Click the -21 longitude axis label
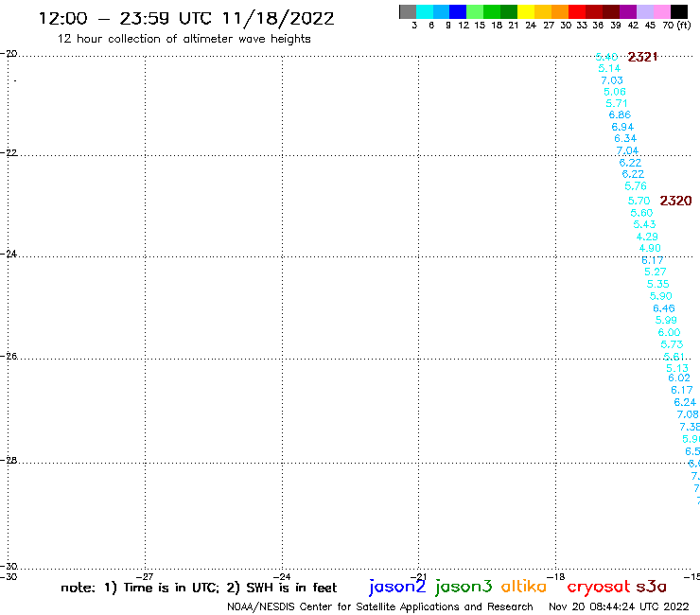The height and width of the screenshot is (615, 700). [x=419, y=577]
